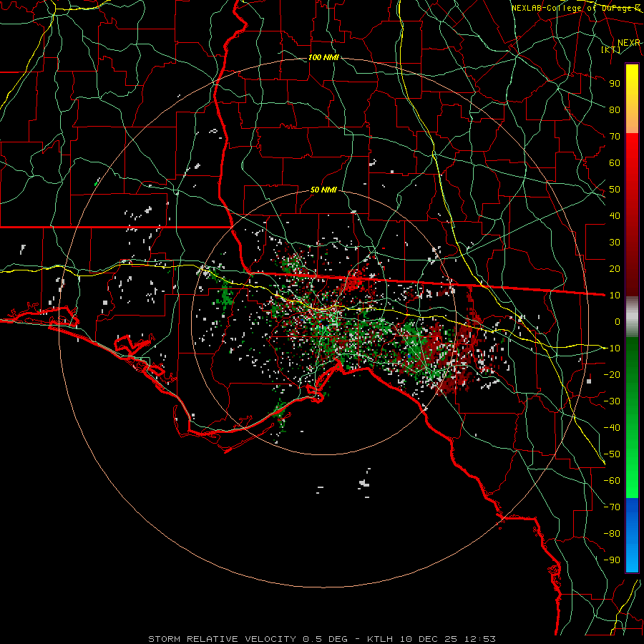Click the -20 value on the velocity scale
The image size is (644, 644).
[612, 374]
